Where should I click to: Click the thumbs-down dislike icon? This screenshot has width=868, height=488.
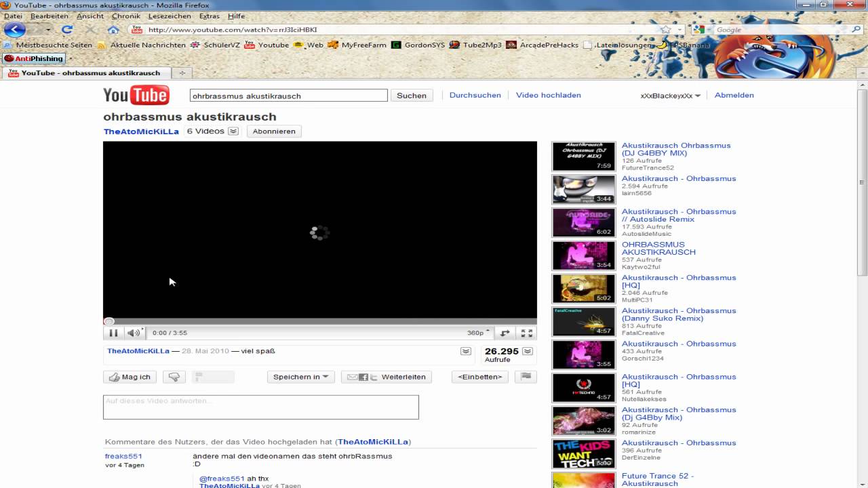(x=174, y=377)
